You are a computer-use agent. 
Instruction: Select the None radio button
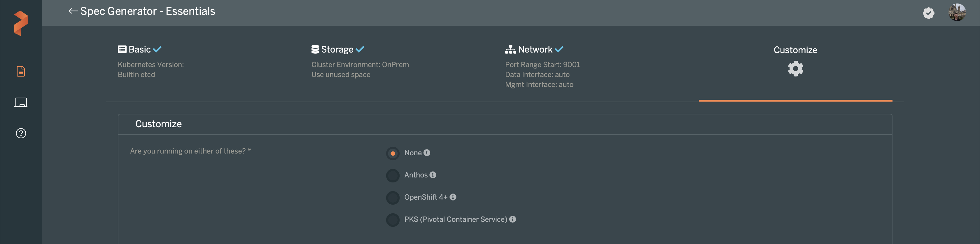coord(393,154)
